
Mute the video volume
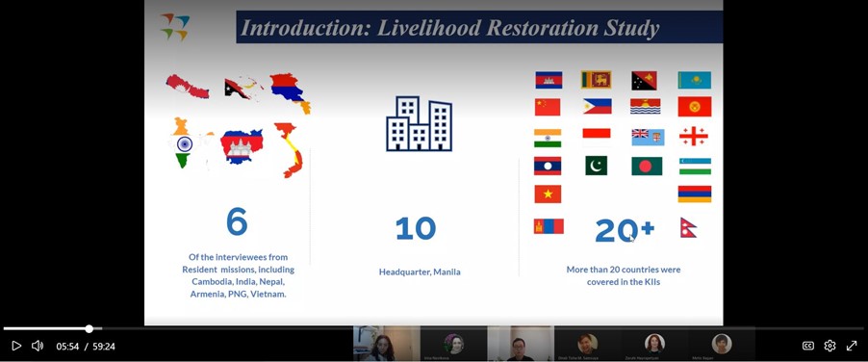(x=38, y=346)
